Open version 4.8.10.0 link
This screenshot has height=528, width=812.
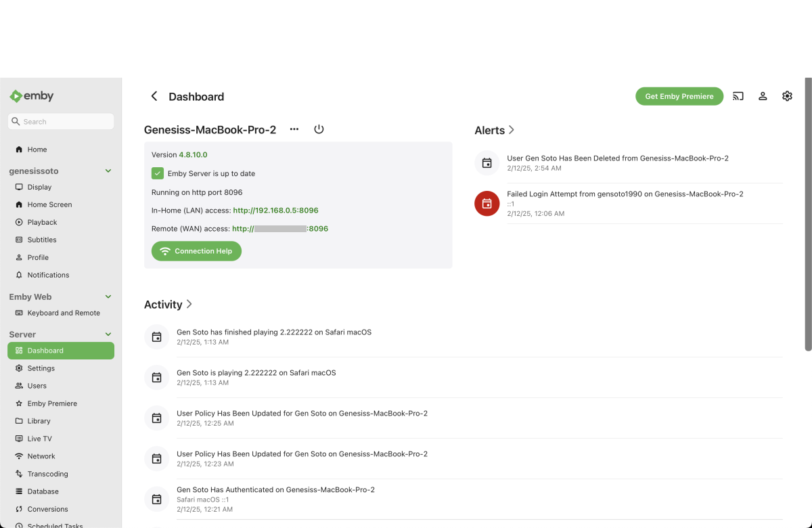click(193, 155)
